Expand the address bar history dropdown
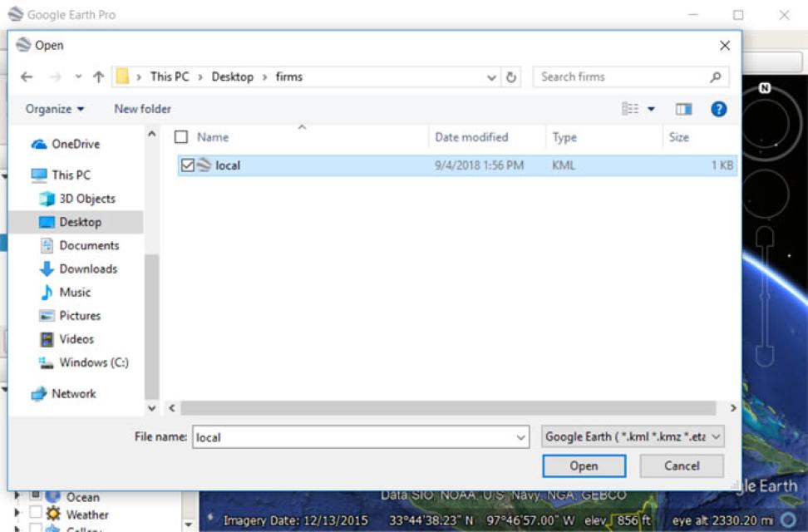 coord(491,77)
